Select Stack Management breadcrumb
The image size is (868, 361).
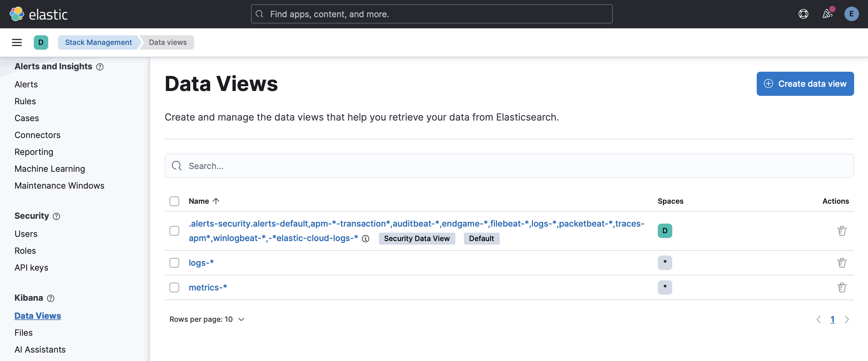(x=98, y=42)
